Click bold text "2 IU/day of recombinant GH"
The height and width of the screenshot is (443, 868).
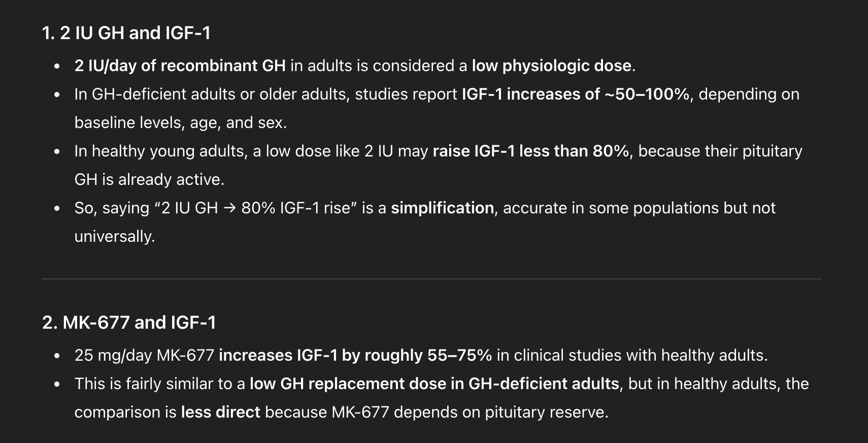tap(180, 66)
